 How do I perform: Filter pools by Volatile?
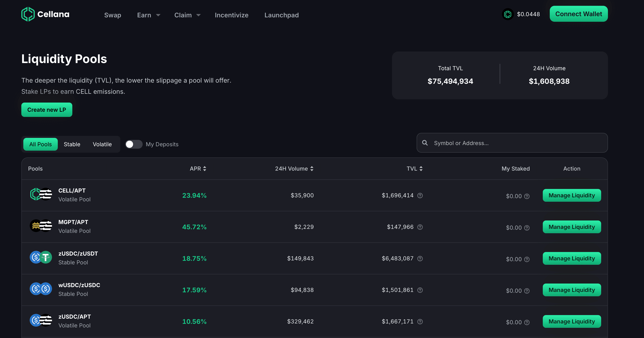pos(102,144)
